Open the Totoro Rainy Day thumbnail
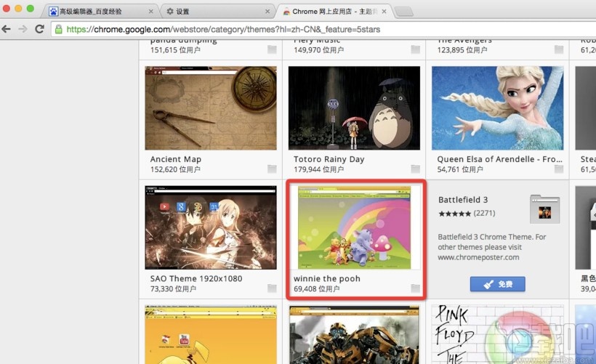 click(354, 108)
